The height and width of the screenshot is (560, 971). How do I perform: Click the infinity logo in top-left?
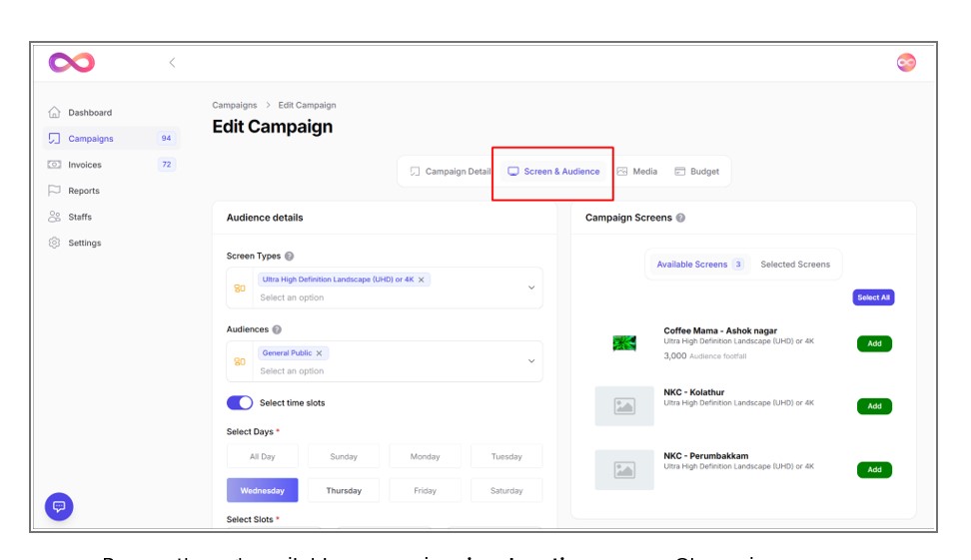click(71, 63)
